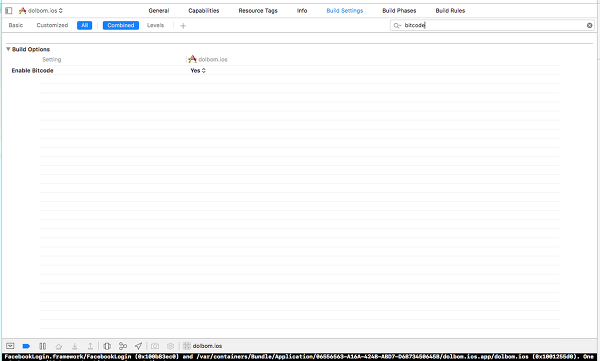The width and height of the screenshot is (600, 361).
Task: Switch to Combined view mode
Action: (x=121, y=25)
